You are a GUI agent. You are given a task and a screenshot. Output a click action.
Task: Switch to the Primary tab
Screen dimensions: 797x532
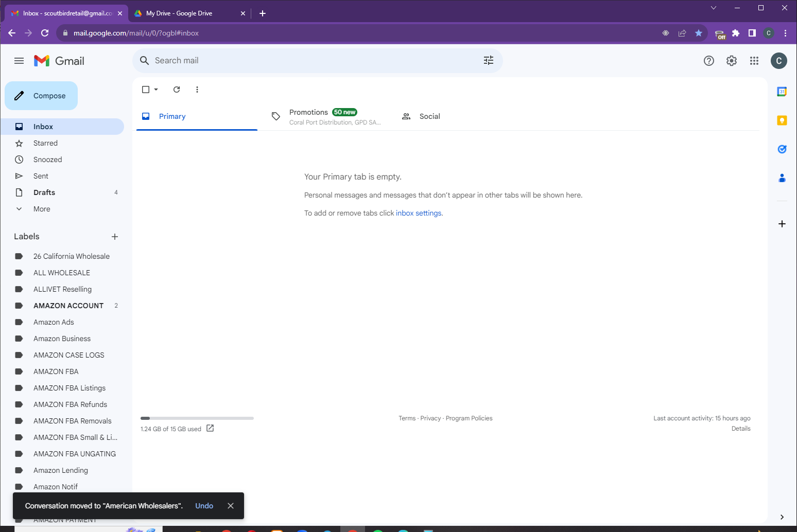pos(197,116)
